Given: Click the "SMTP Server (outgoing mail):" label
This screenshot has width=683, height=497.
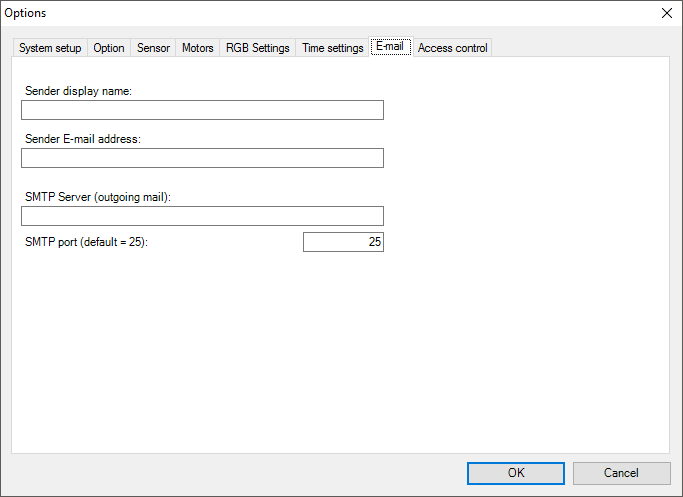Looking at the screenshot, I should [x=98, y=197].
